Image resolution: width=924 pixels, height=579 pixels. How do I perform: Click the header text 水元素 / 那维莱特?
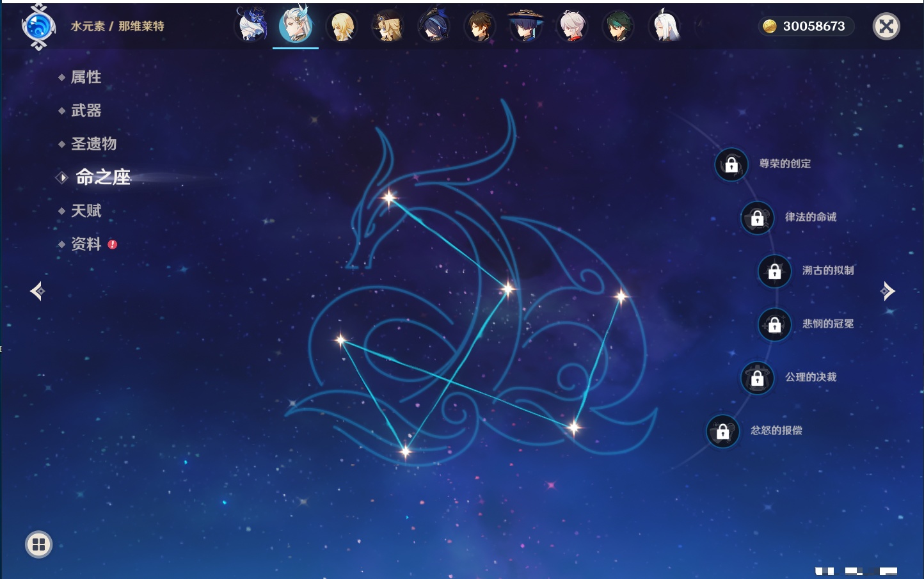(118, 26)
